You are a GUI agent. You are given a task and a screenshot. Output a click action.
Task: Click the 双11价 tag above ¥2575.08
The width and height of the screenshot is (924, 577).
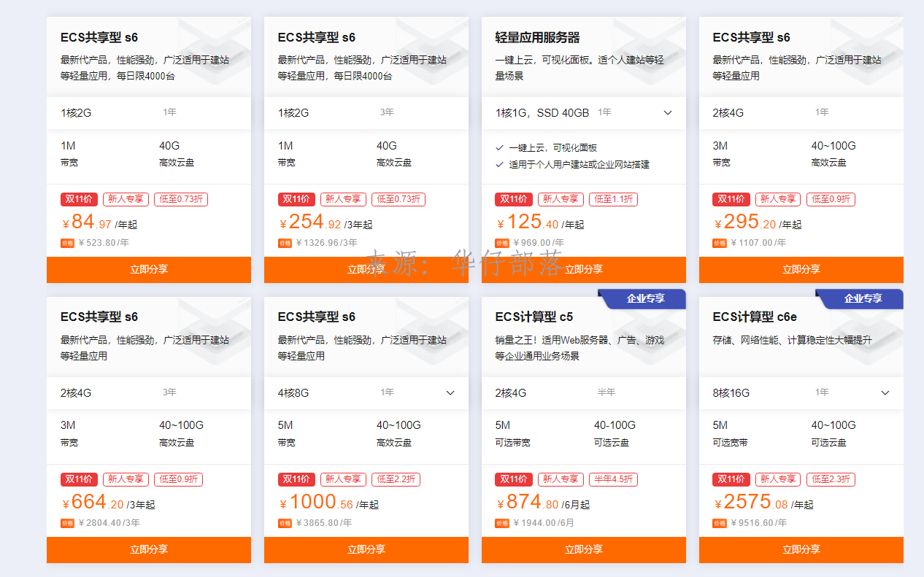(x=731, y=479)
